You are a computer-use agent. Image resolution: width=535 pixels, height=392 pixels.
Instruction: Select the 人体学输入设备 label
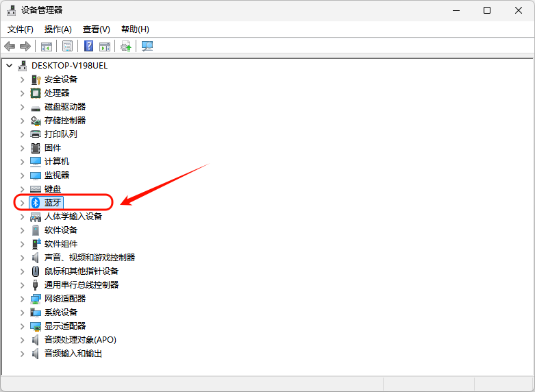pos(73,216)
